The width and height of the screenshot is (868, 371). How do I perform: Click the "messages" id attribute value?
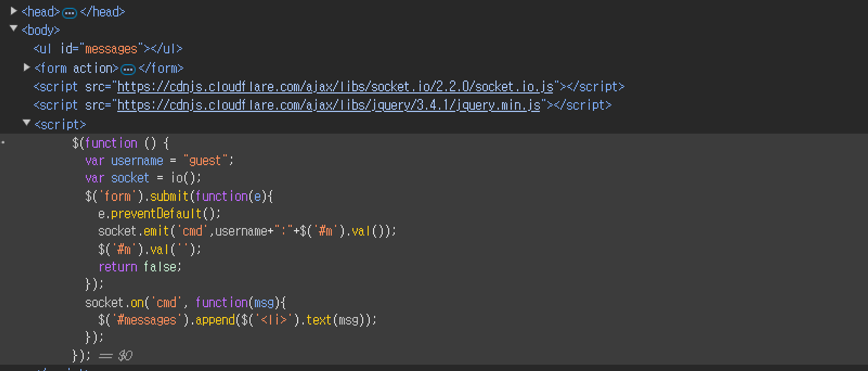click(112, 49)
